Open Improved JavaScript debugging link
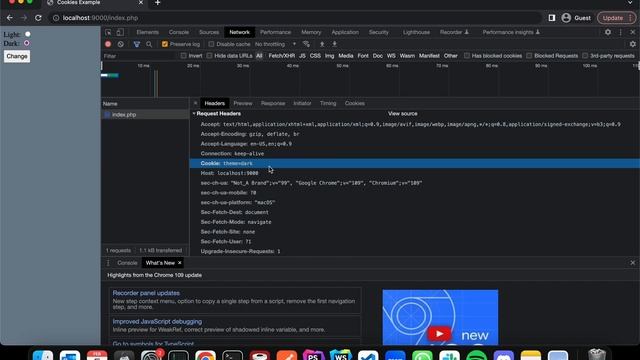This screenshot has width=640, height=360. [157, 322]
